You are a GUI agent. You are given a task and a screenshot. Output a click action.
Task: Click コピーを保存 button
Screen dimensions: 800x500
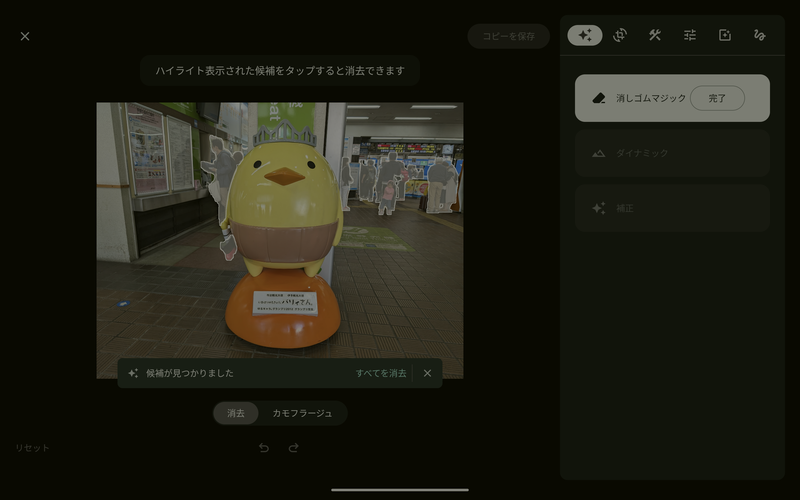[508, 36]
